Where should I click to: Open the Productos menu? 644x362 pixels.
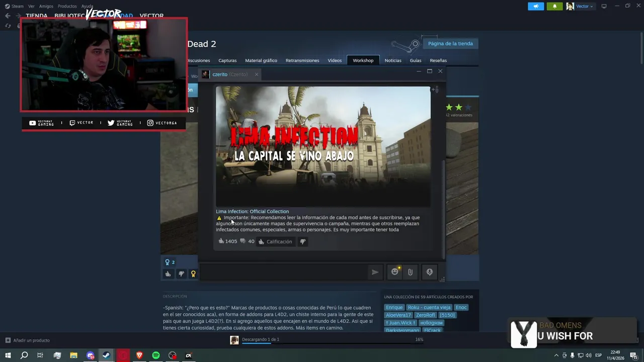pyautogui.click(x=67, y=6)
